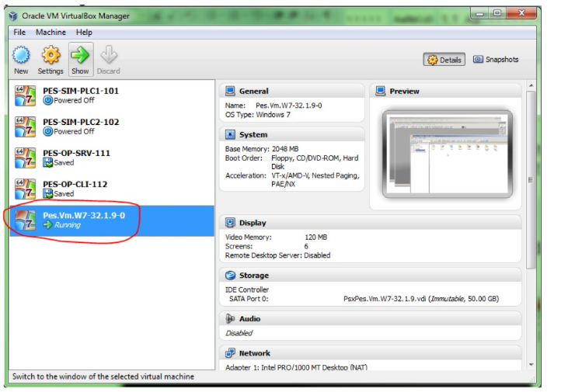Click Remote Desktop Server Disabled text
The image size is (568, 392).
click(277, 255)
